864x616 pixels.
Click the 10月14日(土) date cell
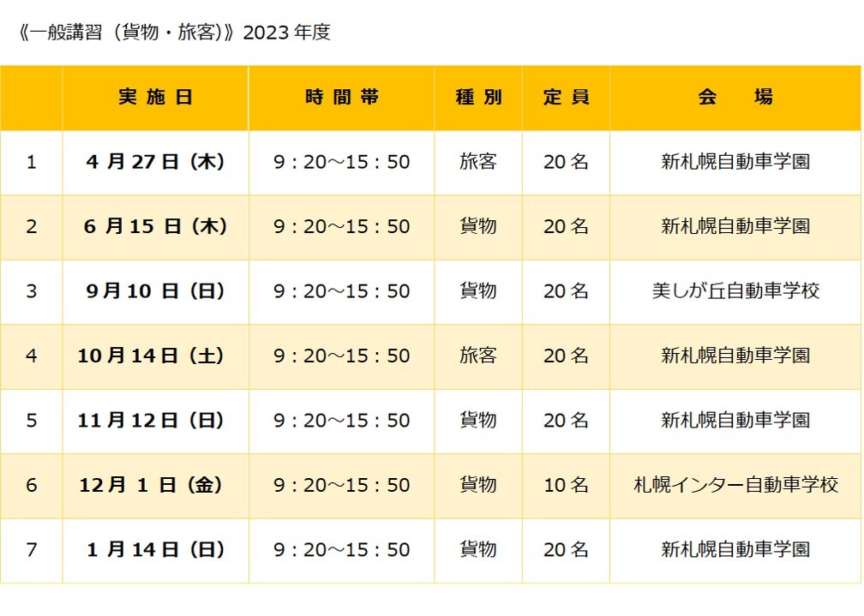pyautogui.click(x=155, y=356)
